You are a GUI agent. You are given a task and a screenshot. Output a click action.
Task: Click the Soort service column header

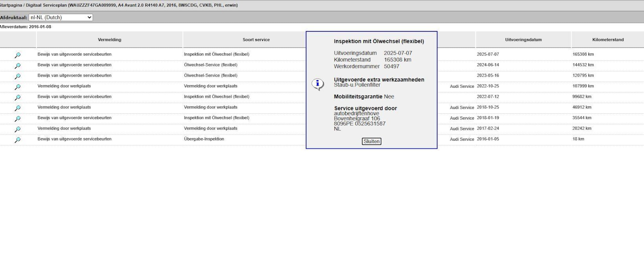[256, 40]
